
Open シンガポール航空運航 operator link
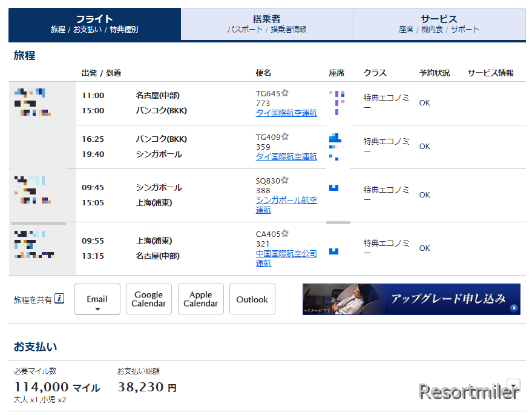[x=286, y=205]
